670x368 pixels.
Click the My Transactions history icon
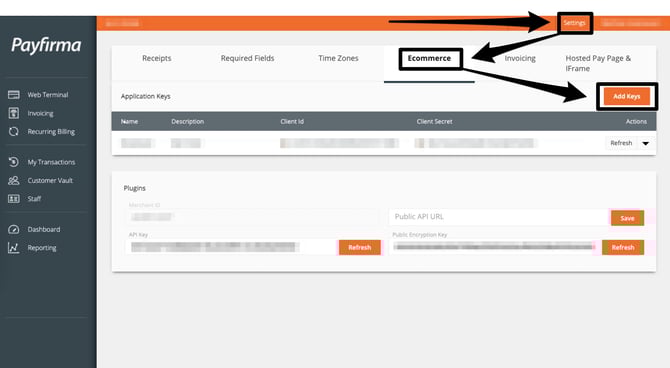point(14,162)
